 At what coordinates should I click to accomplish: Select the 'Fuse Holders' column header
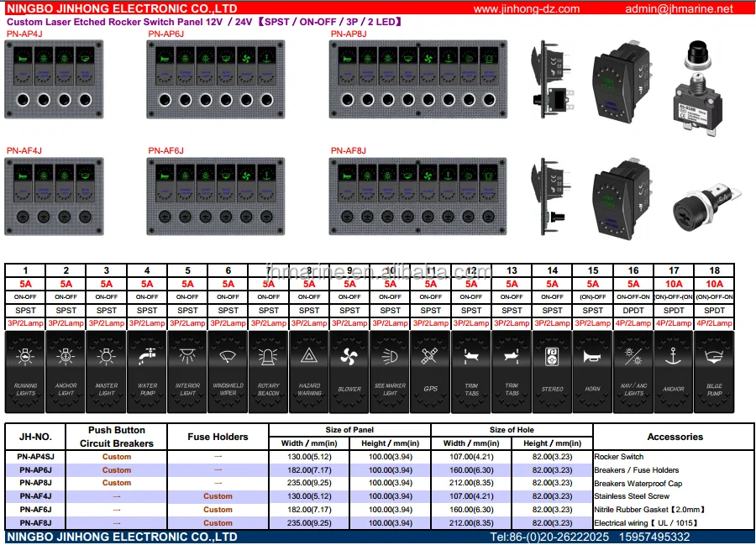tap(218, 437)
